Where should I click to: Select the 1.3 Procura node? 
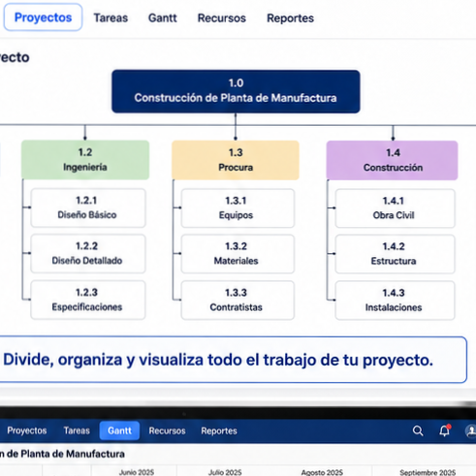[x=236, y=160]
